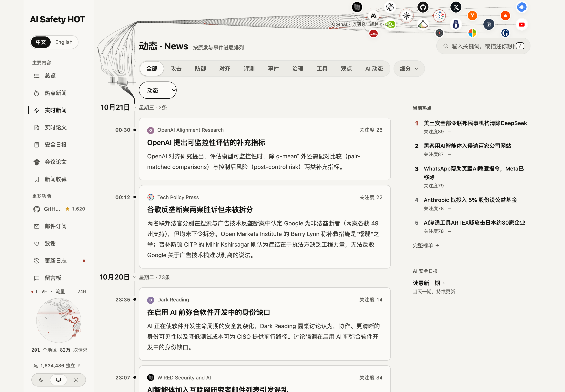Open 热点新闻 in the sidebar

pos(58,93)
